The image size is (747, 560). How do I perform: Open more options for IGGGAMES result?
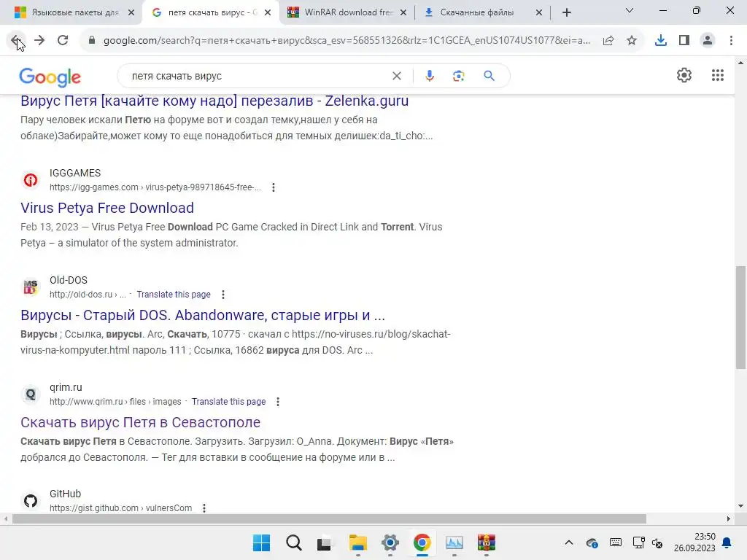tap(274, 187)
